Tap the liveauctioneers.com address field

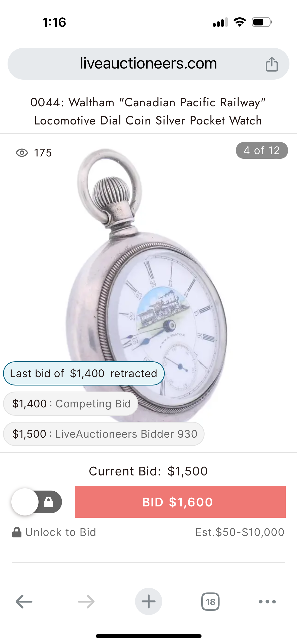(x=148, y=64)
